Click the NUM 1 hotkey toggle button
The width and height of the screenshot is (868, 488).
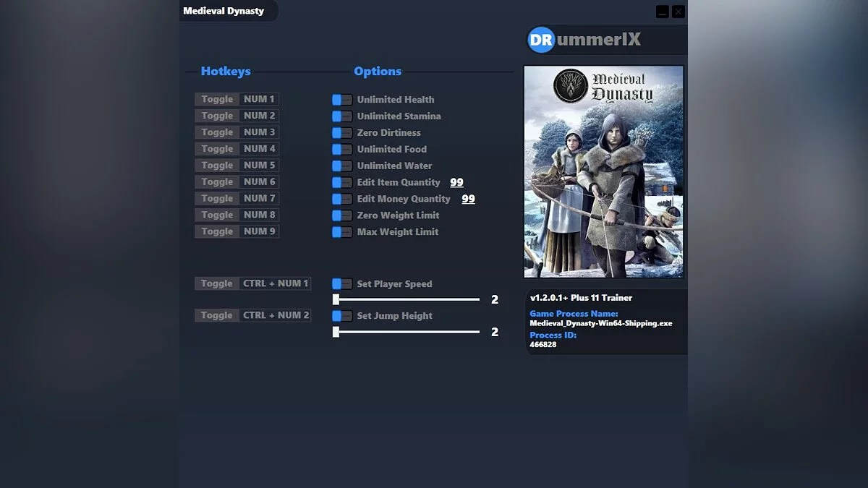237,99
